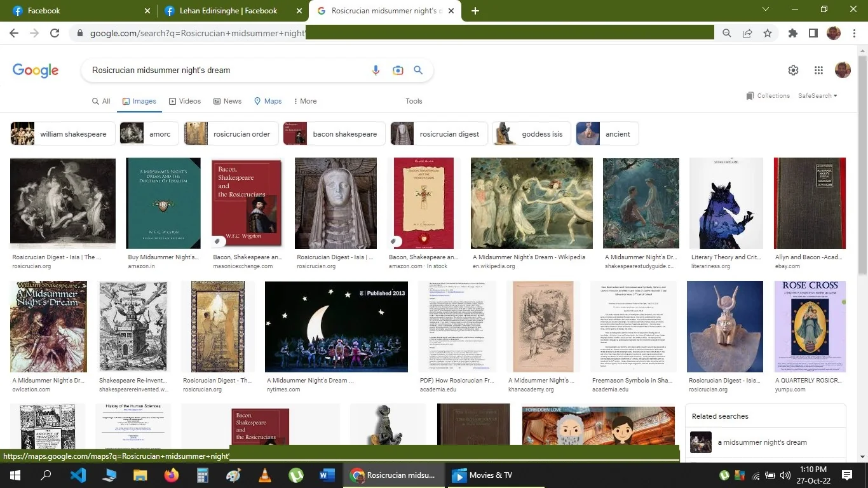Launch Firefox from the taskbar

(172, 475)
